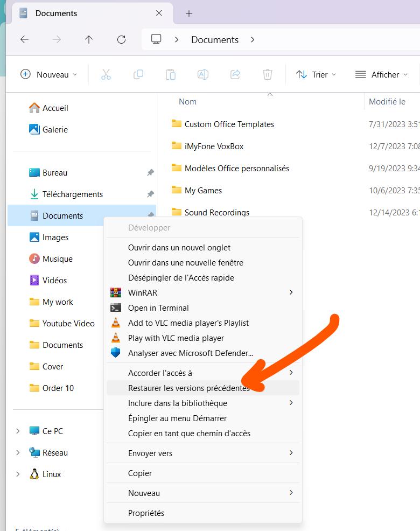The width and height of the screenshot is (420, 531).
Task: Select Analyser avec Microsoft Defender
Action: point(203,353)
